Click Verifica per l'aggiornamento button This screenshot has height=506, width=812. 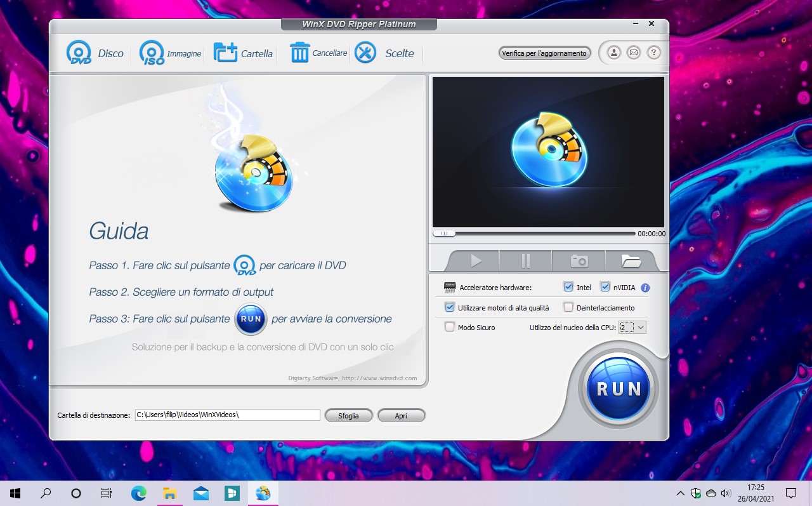(x=544, y=53)
